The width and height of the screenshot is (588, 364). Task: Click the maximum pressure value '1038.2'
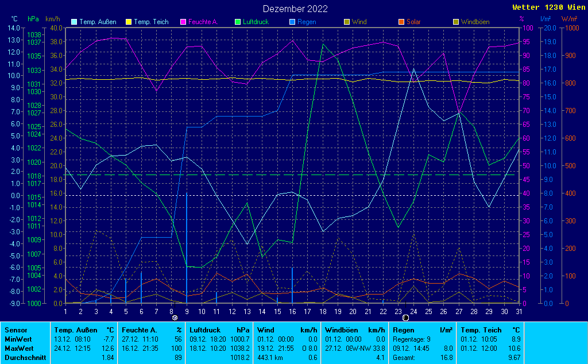[240, 348]
